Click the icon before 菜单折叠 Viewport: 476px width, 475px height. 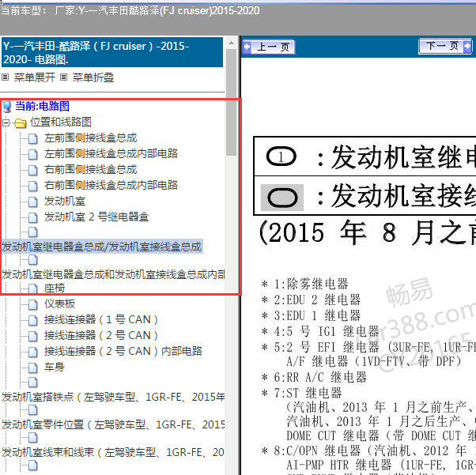[x=63, y=77]
